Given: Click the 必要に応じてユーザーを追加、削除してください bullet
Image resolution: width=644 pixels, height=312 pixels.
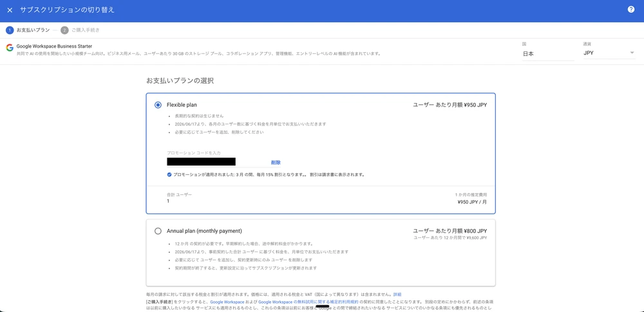Looking at the screenshot, I should point(220,132).
